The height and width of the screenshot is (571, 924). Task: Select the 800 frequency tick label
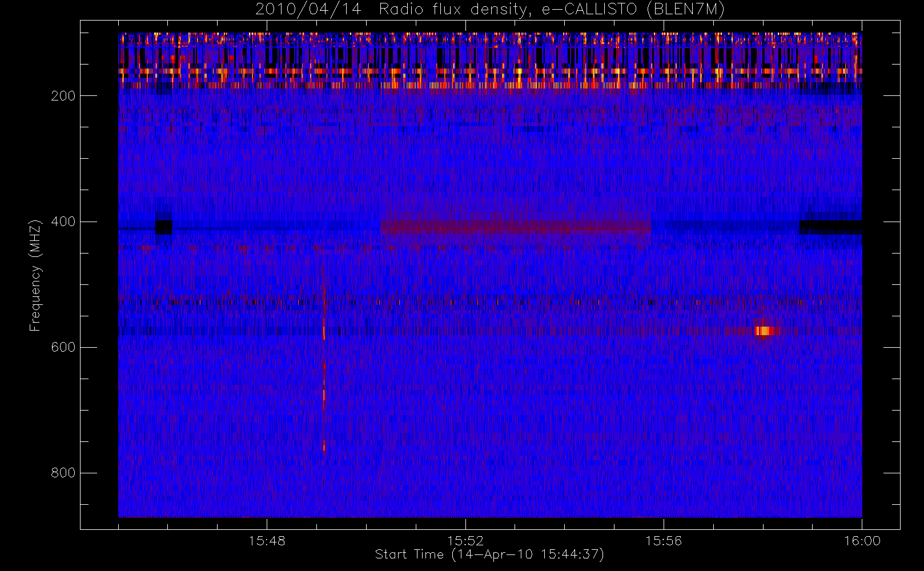pyautogui.click(x=63, y=473)
